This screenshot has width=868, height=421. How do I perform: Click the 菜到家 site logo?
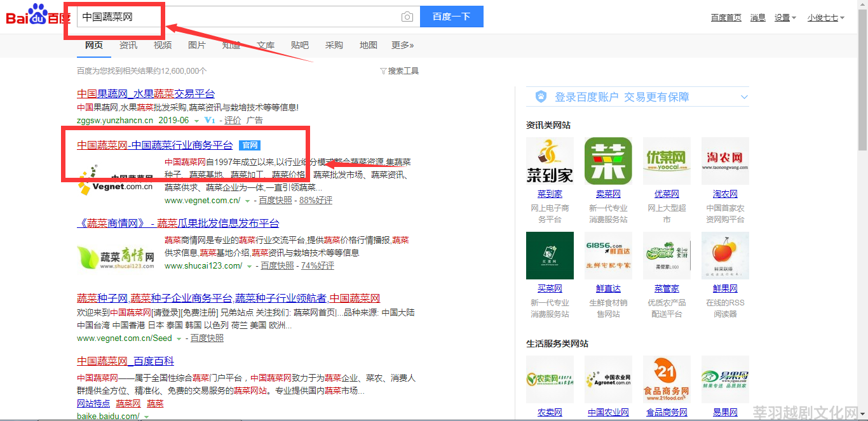point(550,161)
